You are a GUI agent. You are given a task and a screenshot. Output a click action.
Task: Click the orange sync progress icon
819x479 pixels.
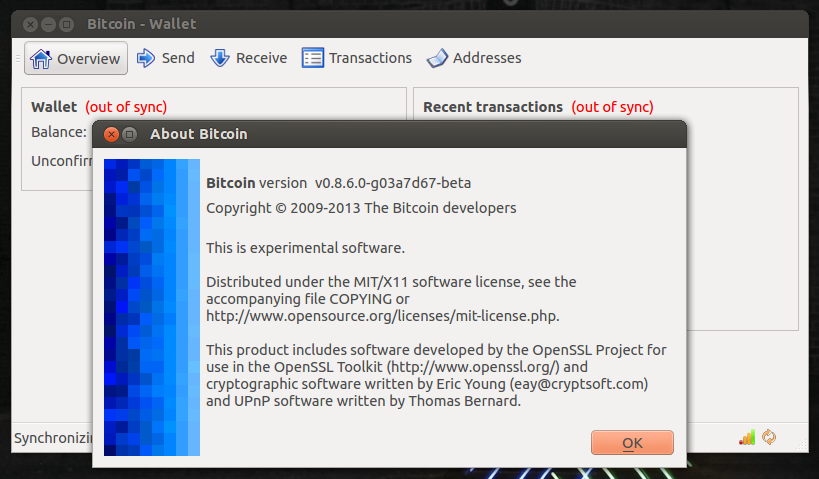pyautogui.click(x=769, y=437)
